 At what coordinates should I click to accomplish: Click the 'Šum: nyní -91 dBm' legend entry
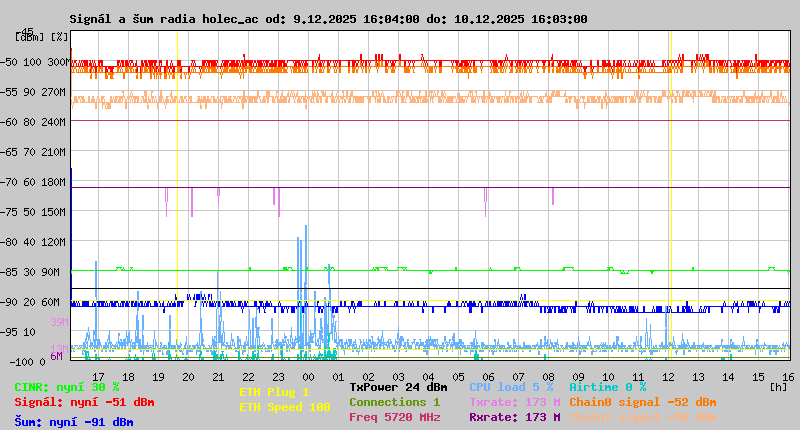point(74,422)
